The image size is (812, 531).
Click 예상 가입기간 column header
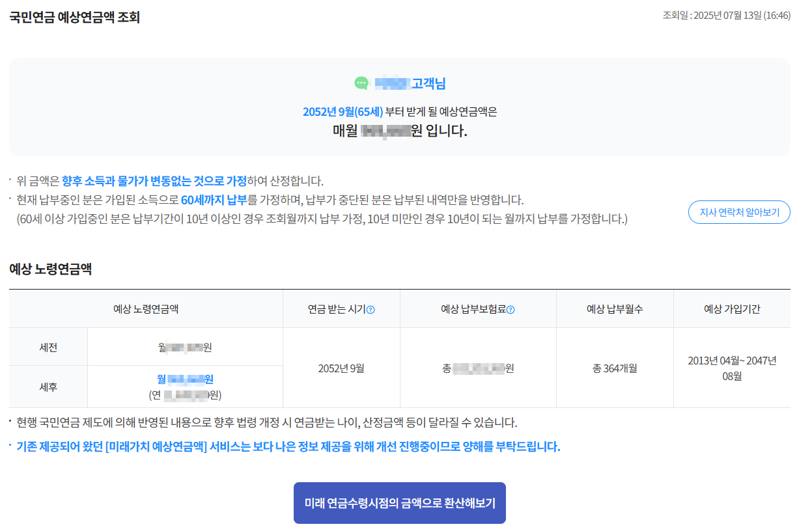tap(732, 309)
